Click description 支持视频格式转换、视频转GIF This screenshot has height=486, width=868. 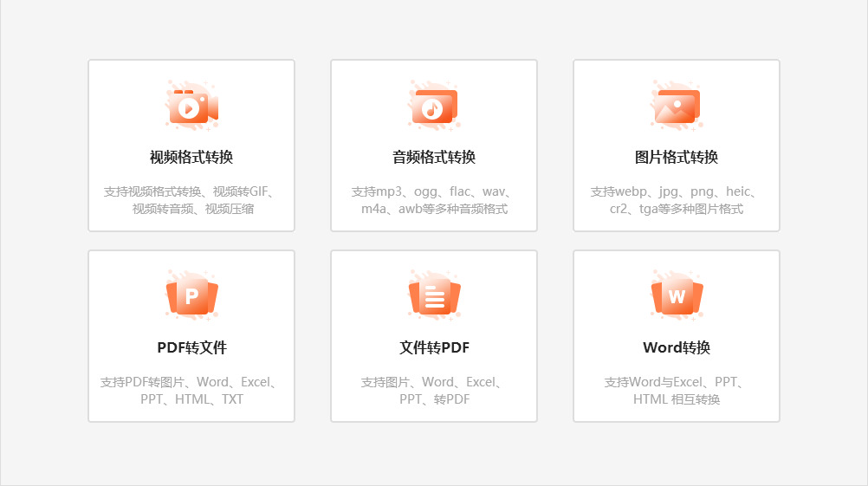pos(191,200)
